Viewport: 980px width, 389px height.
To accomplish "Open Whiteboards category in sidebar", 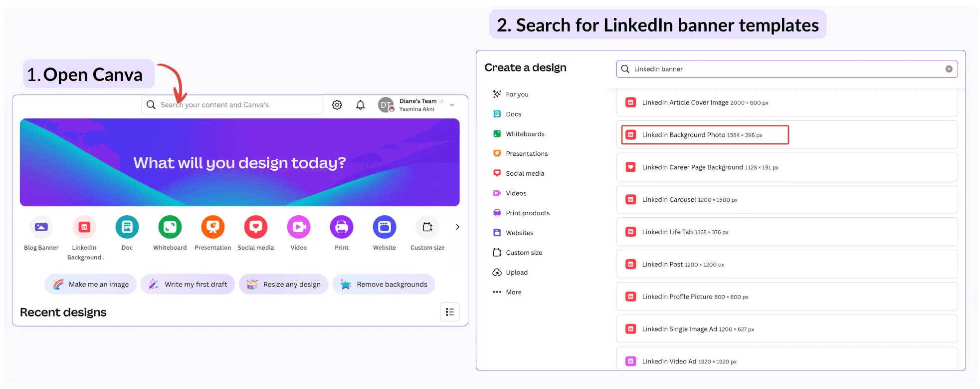I will tap(519, 134).
